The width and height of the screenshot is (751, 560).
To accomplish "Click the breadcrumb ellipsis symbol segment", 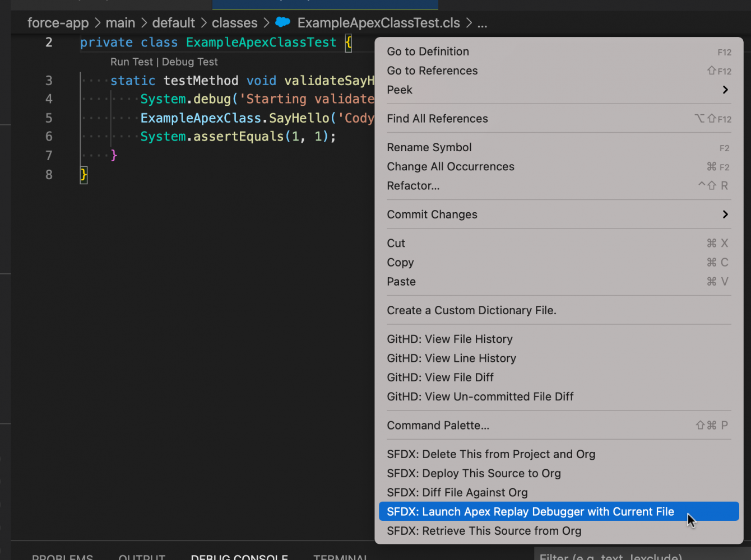I will tap(482, 23).
